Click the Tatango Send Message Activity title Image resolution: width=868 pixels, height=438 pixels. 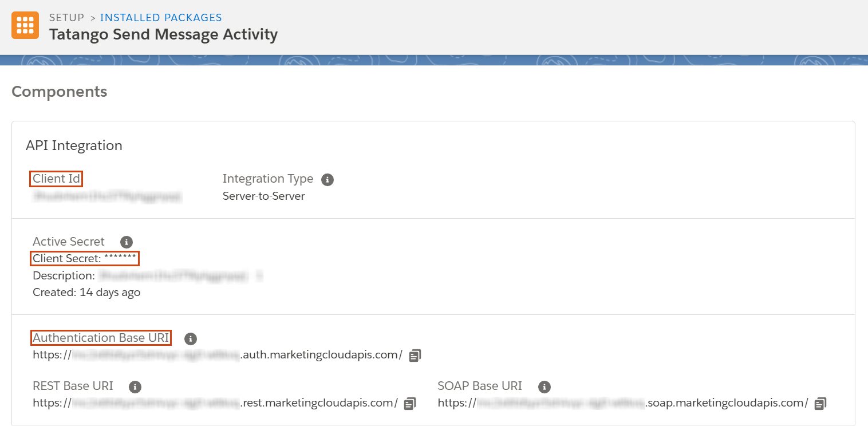point(164,34)
